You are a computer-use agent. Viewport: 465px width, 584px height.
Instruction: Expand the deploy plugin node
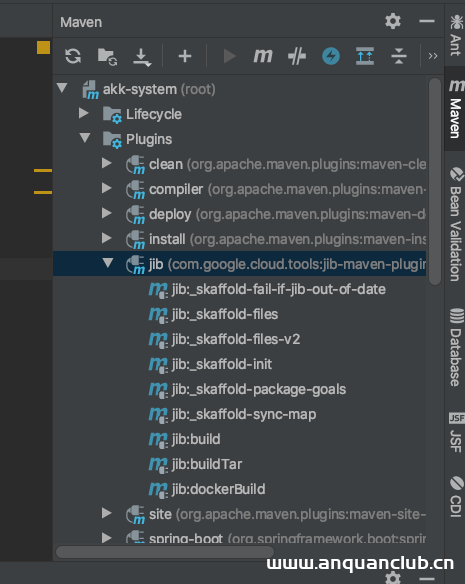107,213
